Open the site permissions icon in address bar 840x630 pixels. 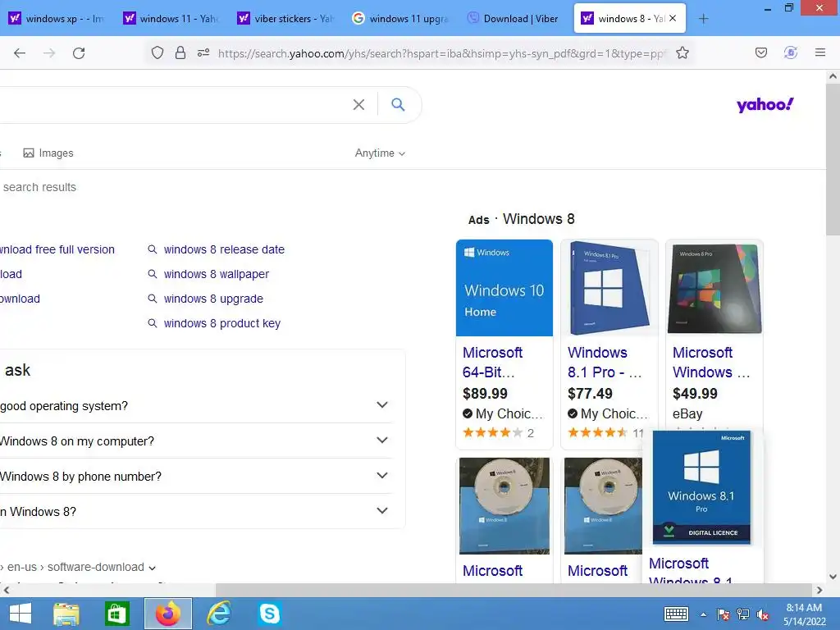(x=203, y=52)
